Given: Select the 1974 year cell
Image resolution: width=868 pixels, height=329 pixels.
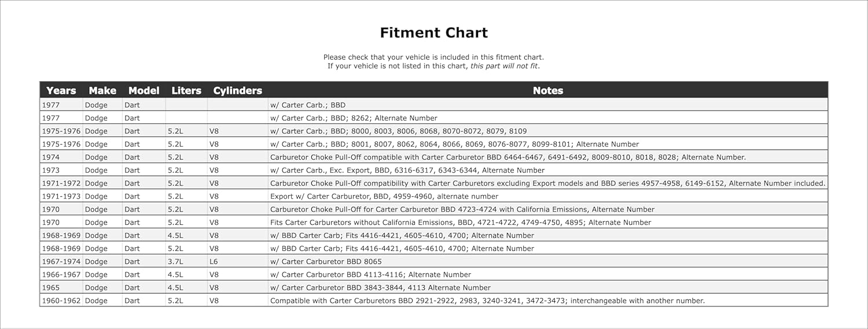Looking at the screenshot, I should click(51, 157).
